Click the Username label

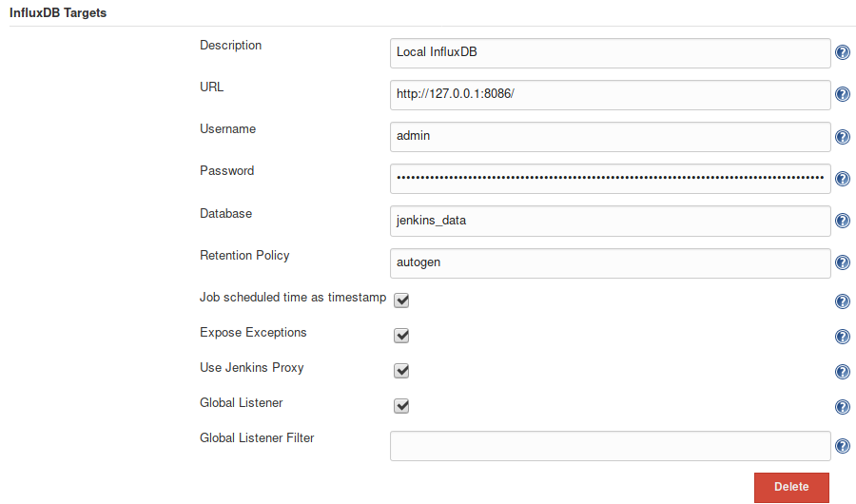click(x=227, y=129)
